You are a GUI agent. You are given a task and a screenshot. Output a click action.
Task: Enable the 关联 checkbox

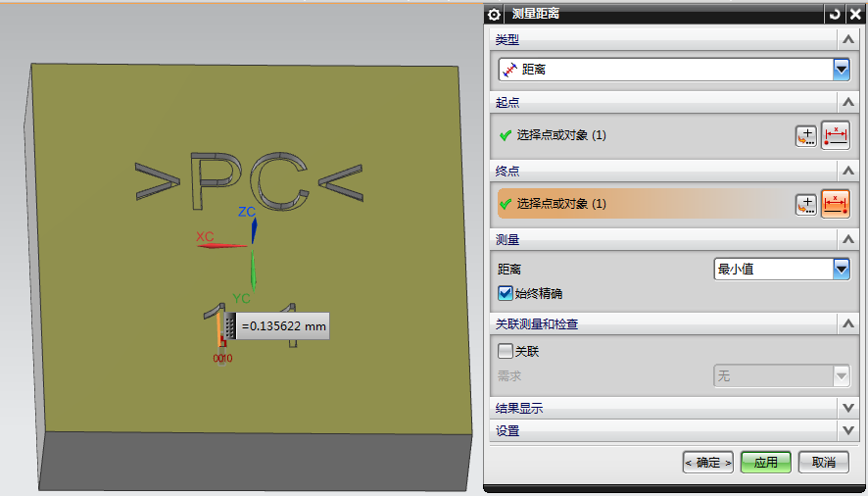tap(506, 351)
